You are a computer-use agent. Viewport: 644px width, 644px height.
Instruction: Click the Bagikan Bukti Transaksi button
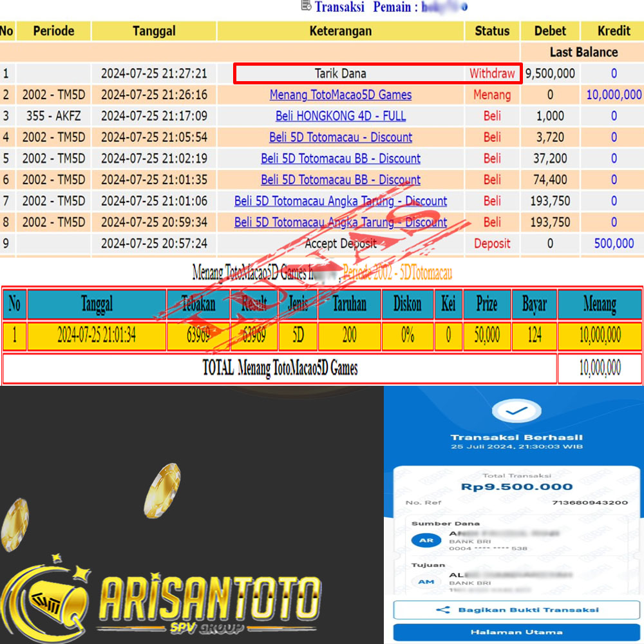click(516, 609)
